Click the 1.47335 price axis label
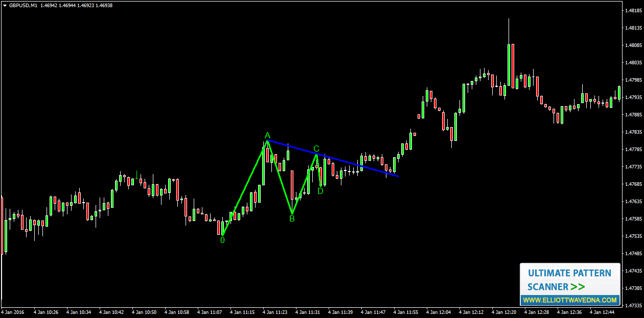This screenshot has height=318, width=644. pos(633,305)
